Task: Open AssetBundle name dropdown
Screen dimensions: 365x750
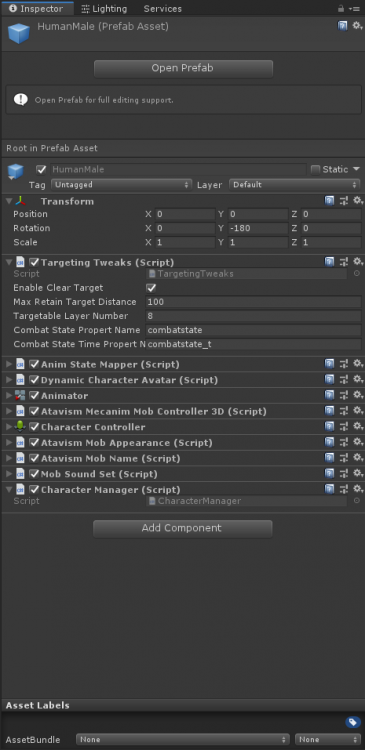Action: coord(183,739)
